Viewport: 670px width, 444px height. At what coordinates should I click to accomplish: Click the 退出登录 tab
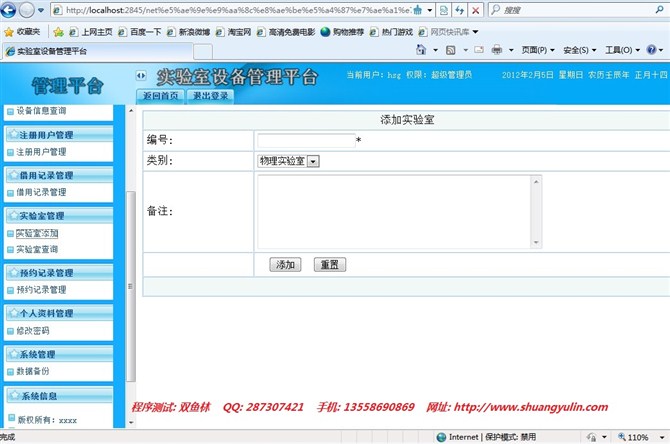(210, 96)
